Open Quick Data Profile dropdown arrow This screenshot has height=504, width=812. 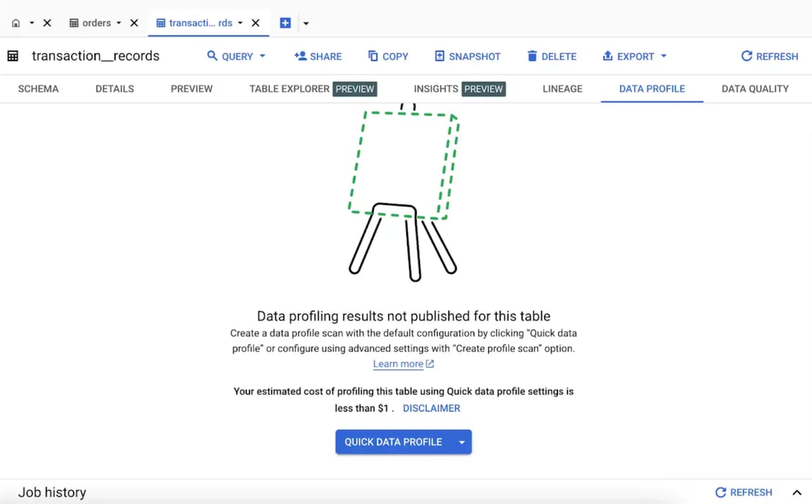tap(461, 442)
